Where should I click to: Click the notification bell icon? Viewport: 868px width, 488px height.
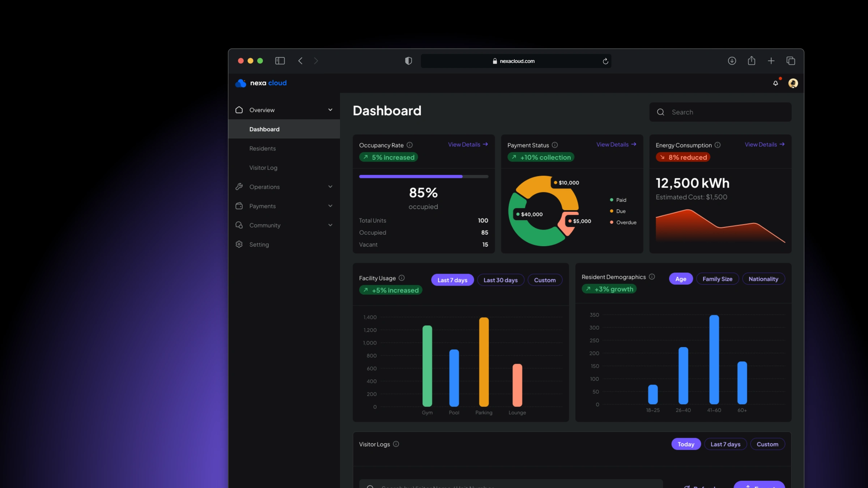(x=775, y=83)
